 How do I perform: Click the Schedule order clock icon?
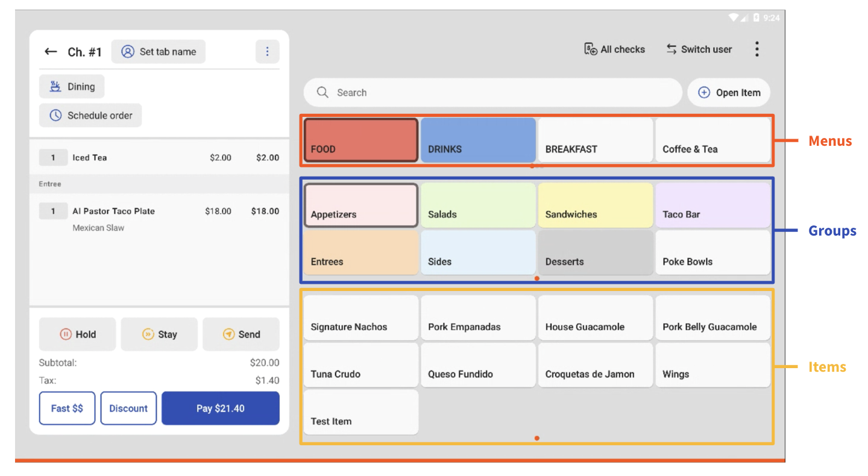point(54,115)
